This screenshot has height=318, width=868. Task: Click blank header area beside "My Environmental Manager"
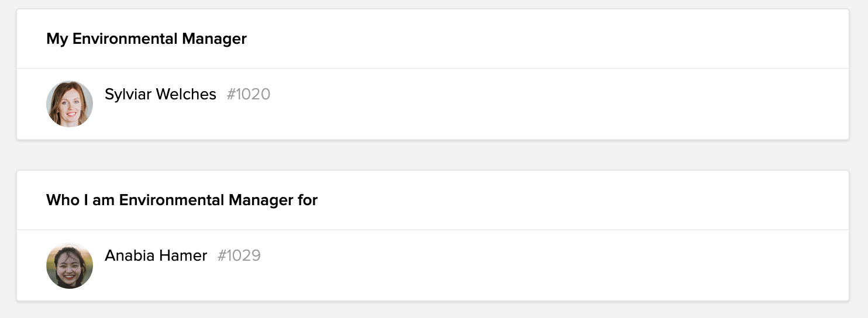point(526,39)
